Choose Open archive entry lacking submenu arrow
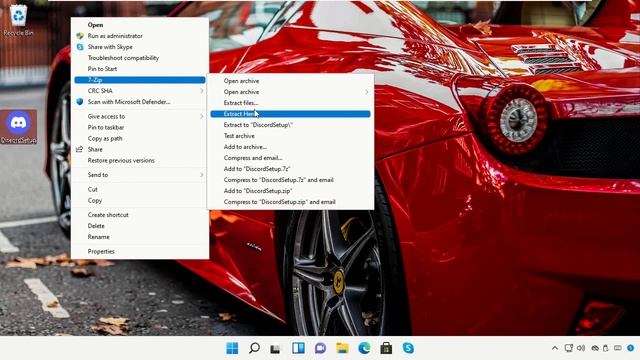The height and width of the screenshot is (360, 640). pos(290,81)
